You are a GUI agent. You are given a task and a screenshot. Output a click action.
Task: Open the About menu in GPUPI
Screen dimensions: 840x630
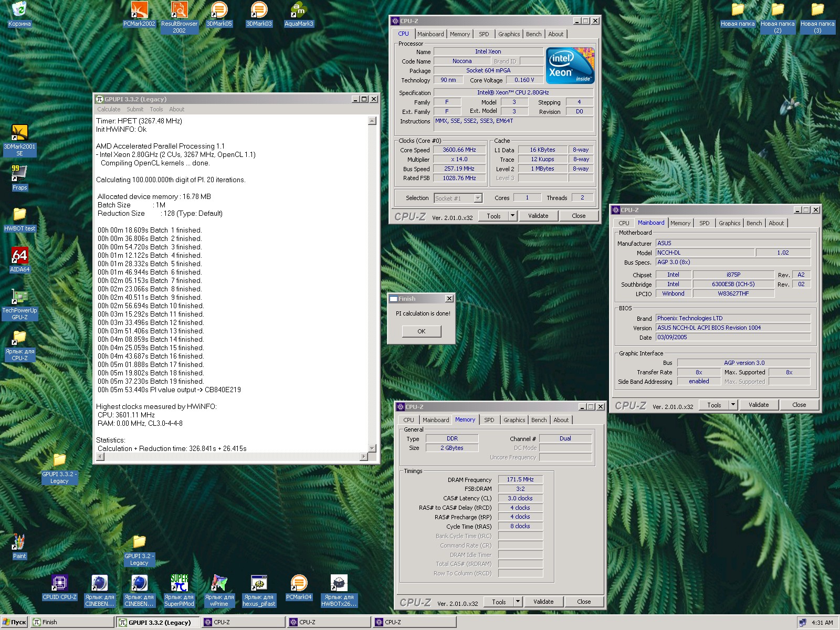click(177, 109)
